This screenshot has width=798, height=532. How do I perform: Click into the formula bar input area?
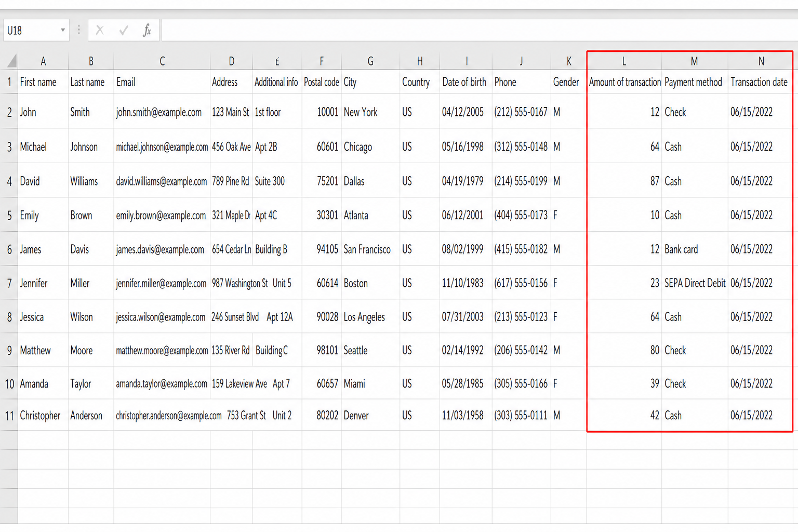point(480,30)
